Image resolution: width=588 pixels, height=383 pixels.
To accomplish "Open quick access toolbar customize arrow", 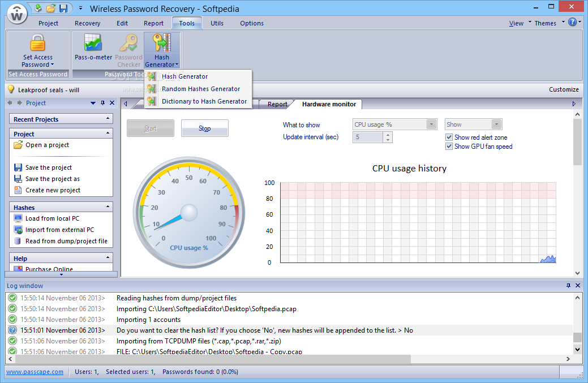I will 80,8.
